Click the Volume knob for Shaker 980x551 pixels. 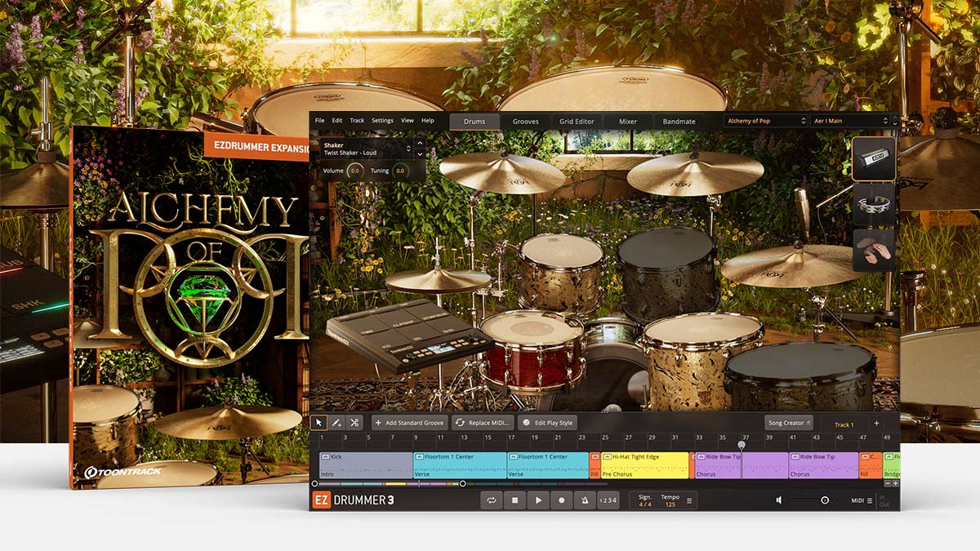coord(354,171)
